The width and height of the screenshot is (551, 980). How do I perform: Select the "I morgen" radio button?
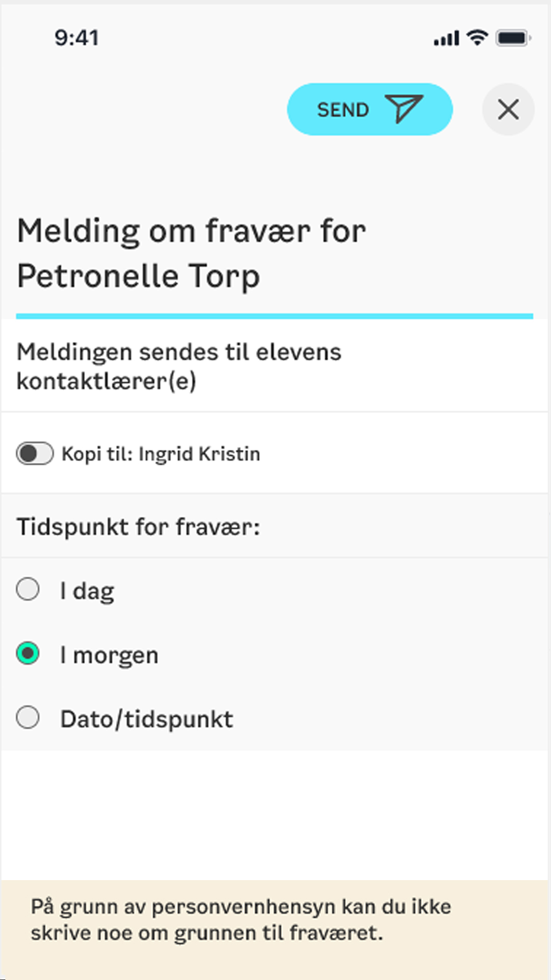(x=28, y=654)
